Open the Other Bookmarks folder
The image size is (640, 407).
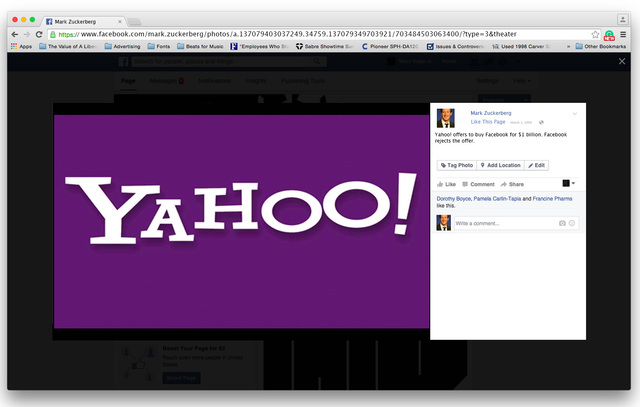click(600, 46)
